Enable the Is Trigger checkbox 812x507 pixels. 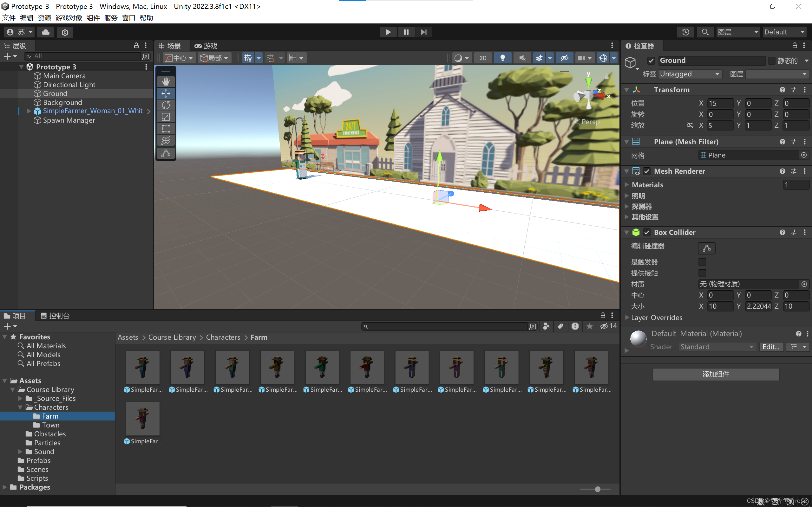coord(702,261)
